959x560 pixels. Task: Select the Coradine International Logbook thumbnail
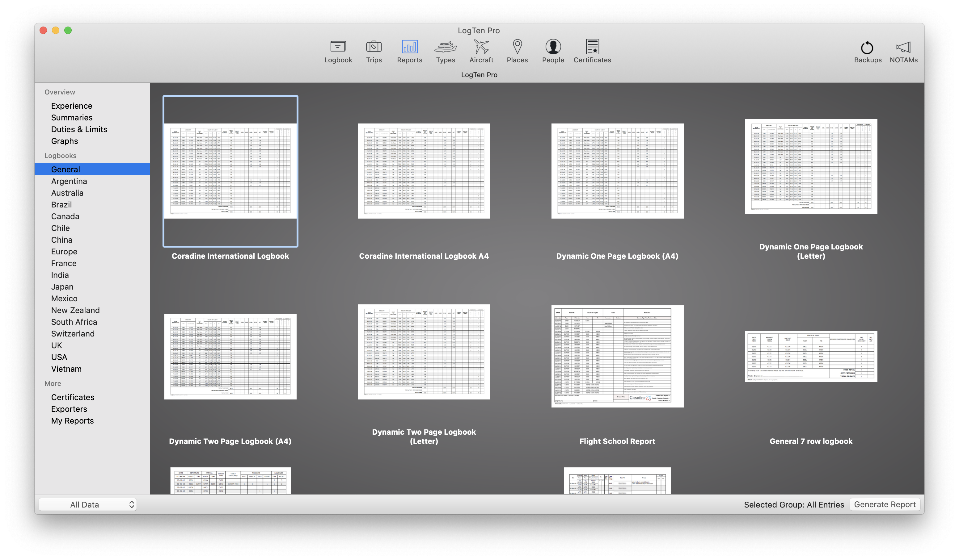(230, 171)
